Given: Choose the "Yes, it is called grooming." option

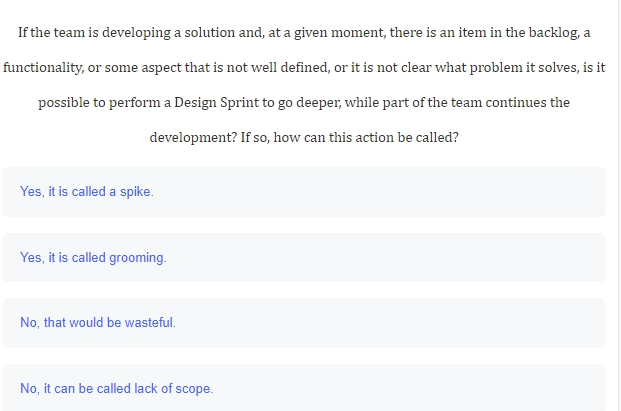Looking at the screenshot, I should pyautogui.click(x=304, y=258).
